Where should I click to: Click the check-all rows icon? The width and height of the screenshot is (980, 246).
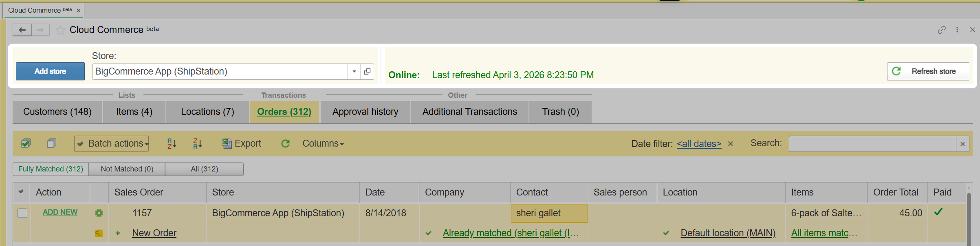tap(26, 143)
